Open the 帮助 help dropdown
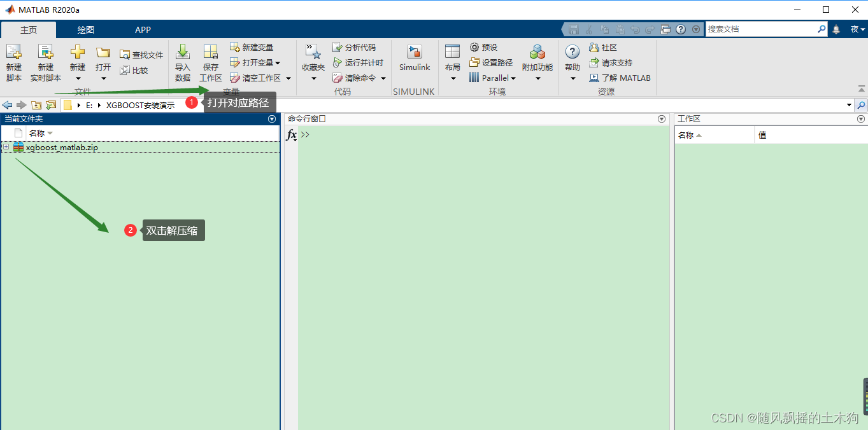Image resolution: width=868 pixels, height=430 pixels. [x=573, y=78]
